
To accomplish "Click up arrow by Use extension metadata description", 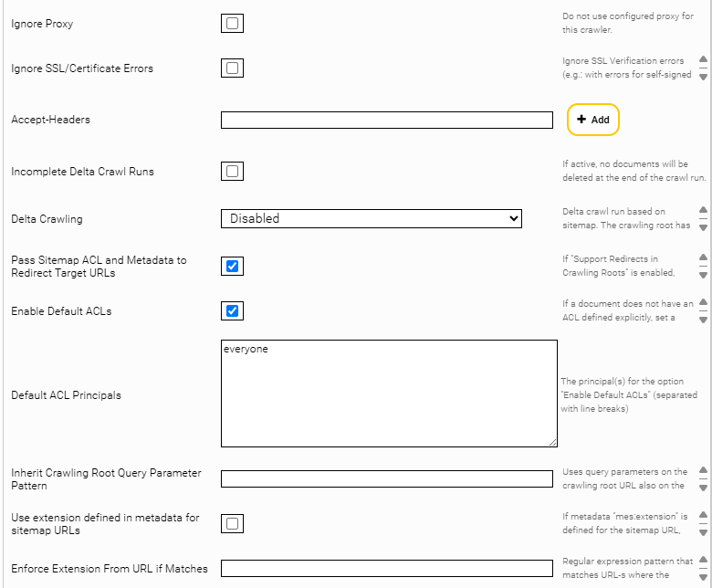I will click(x=703, y=514).
